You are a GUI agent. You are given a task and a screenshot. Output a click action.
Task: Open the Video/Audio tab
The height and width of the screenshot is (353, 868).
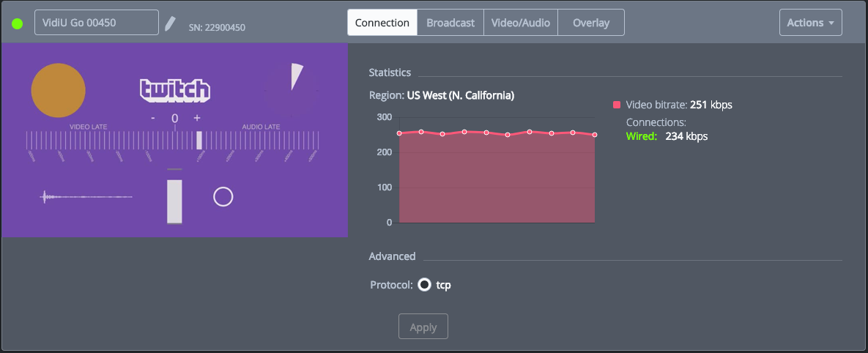521,23
